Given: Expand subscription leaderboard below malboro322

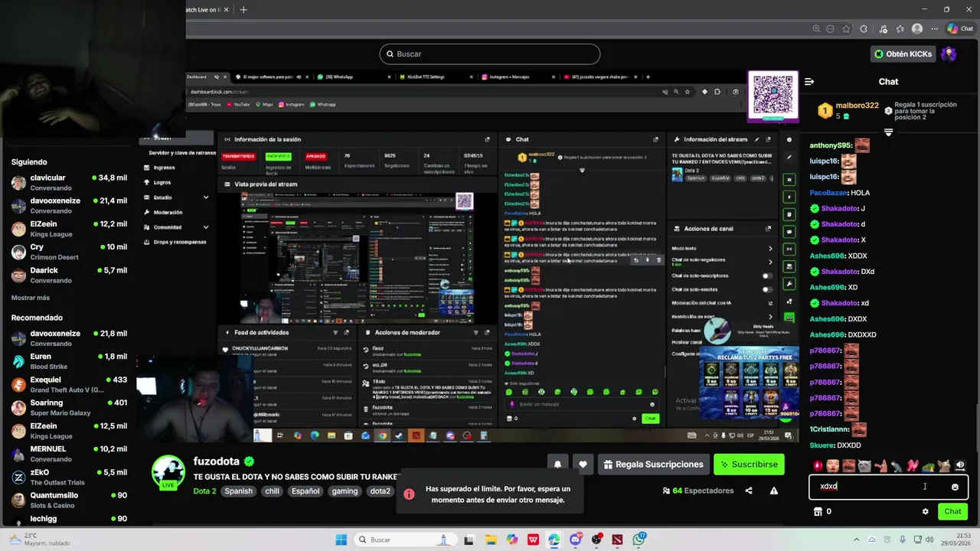Looking at the screenshot, I should click(x=888, y=132).
